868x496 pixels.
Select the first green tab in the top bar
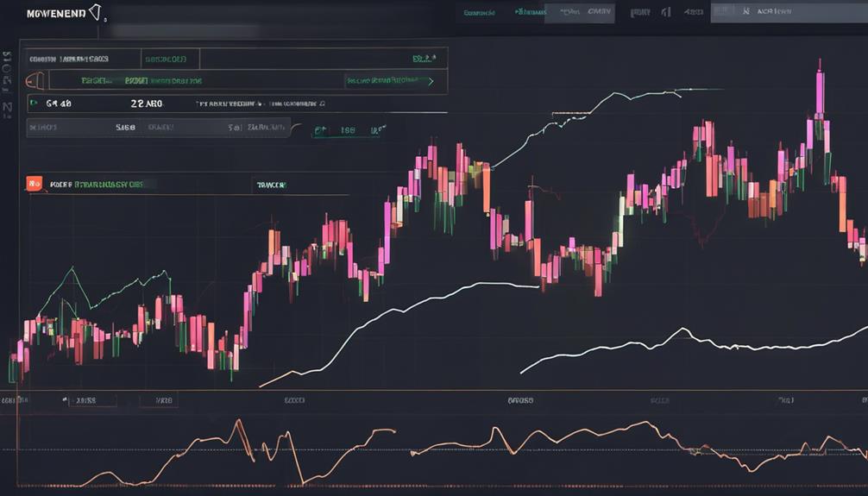coord(479,11)
